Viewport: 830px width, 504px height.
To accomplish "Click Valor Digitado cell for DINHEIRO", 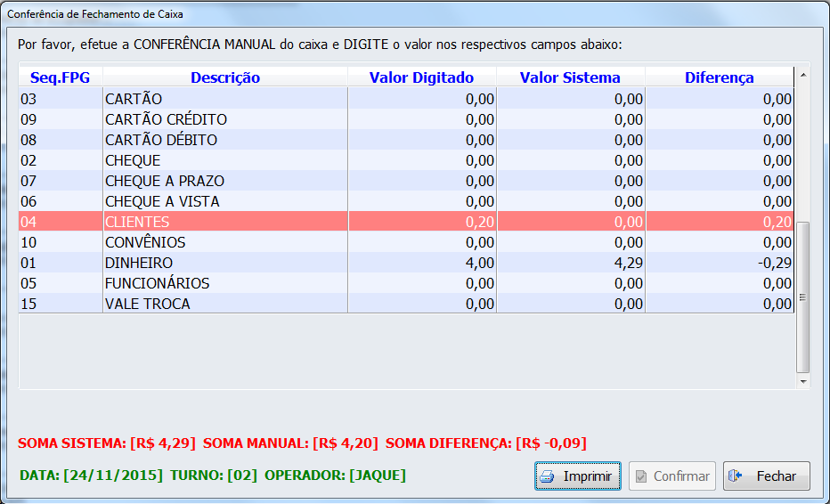I will [x=421, y=263].
